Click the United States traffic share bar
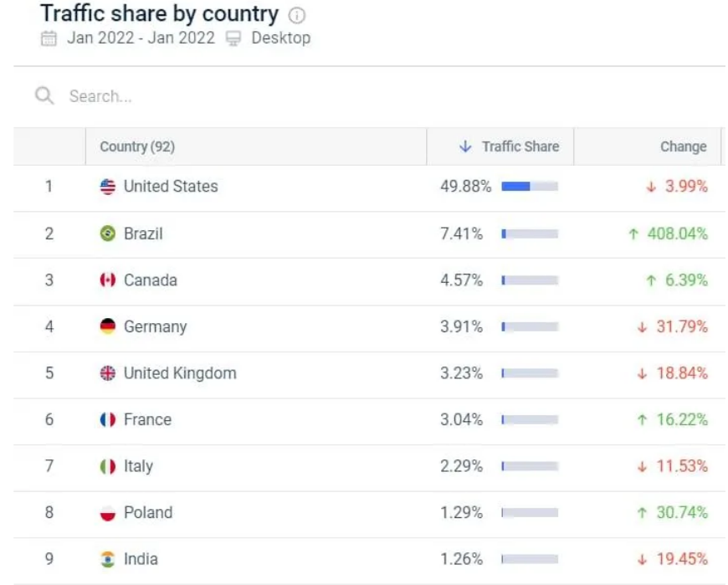The width and height of the screenshot is (728, 585). (x=530, y=187)
